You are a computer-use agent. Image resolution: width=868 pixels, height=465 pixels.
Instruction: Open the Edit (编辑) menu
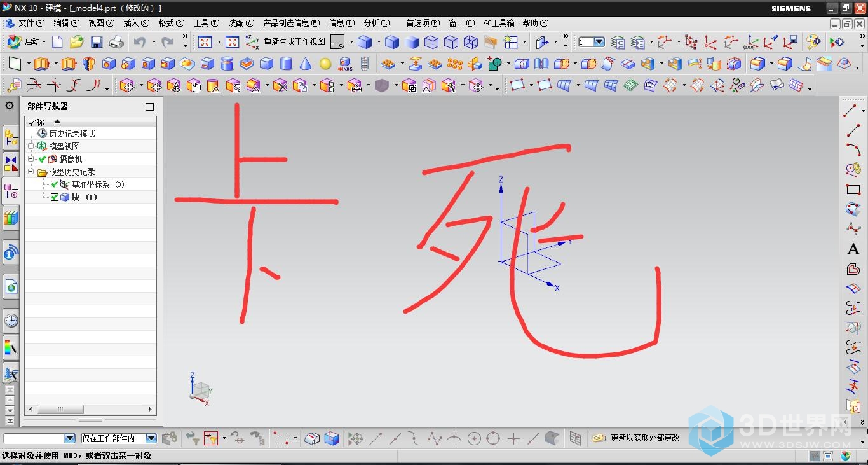pos(67,23)
